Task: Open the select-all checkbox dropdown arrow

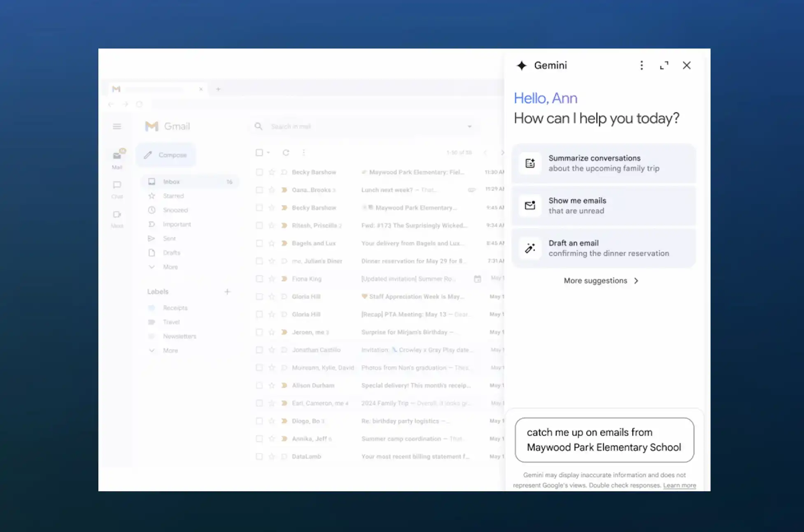Action: pos(268,153)
